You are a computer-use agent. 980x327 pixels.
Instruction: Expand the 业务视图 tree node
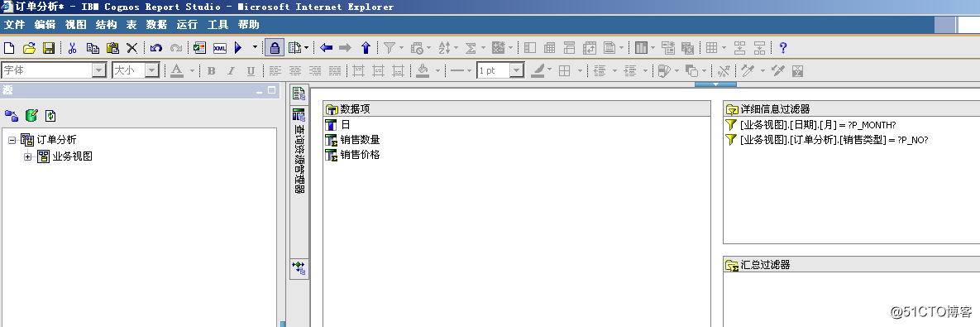pyautogui.click(x=27, y=156)
